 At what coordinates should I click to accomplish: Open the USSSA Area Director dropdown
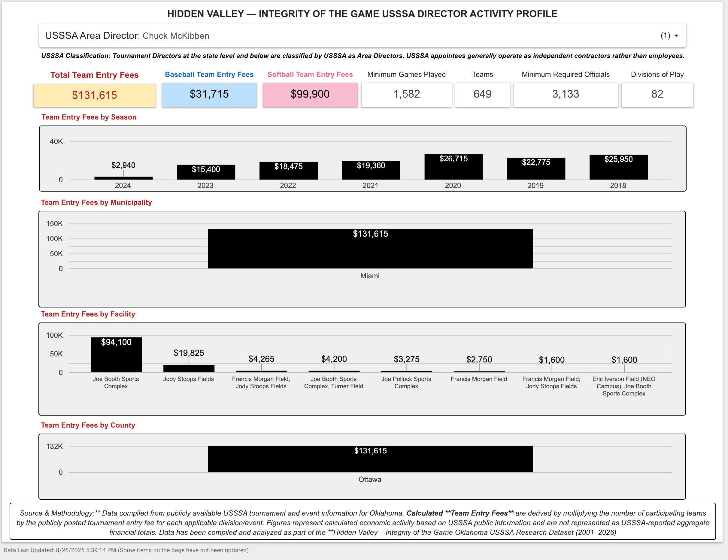[x=362, y=36]
